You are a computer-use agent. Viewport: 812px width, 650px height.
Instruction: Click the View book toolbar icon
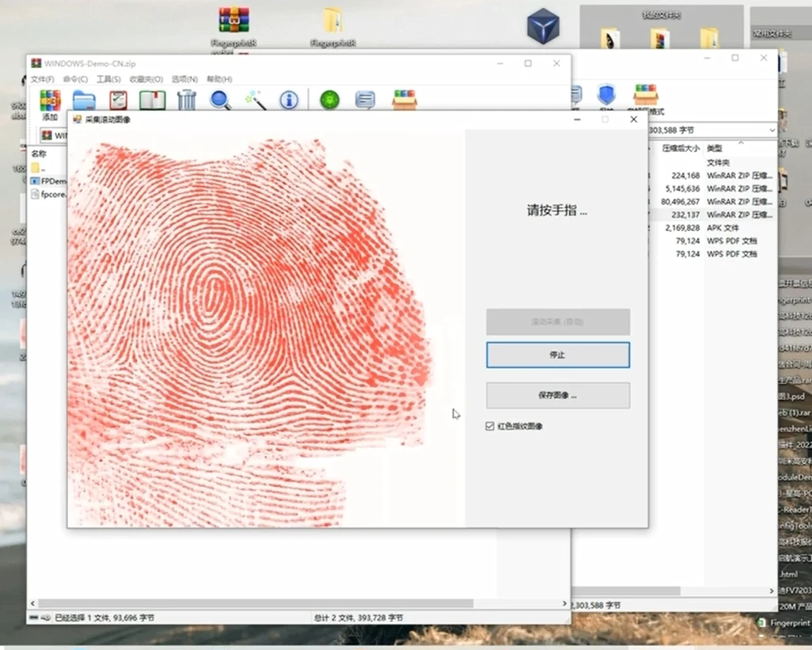[152, 101]
